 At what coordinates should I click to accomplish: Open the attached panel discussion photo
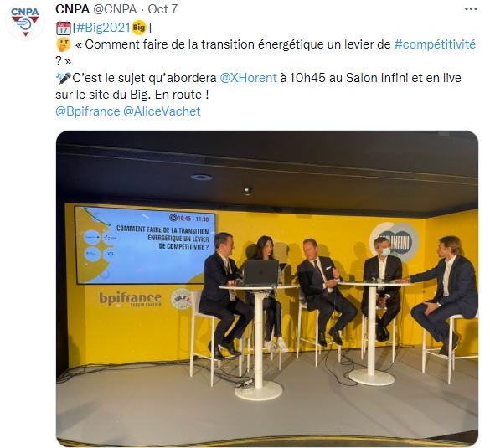(x=267, y=288)
